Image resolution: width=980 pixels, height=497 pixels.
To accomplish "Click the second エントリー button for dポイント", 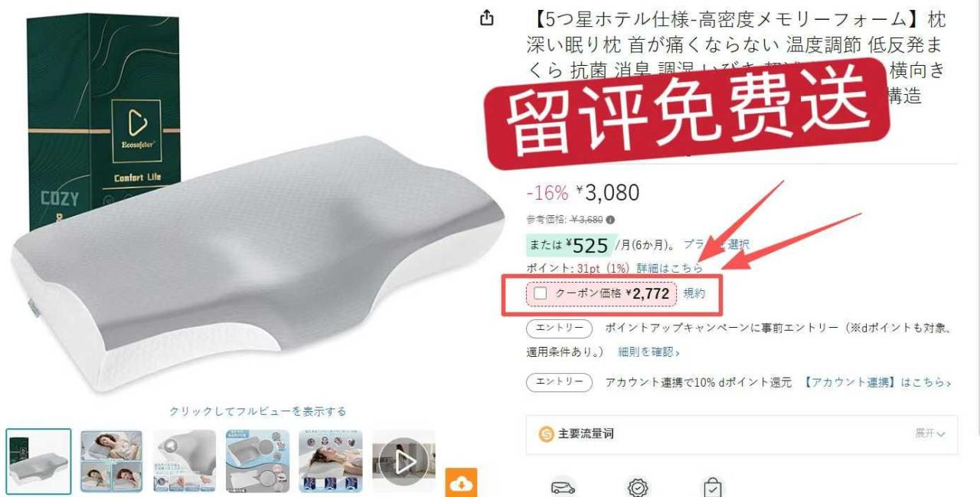I will click(559, 382).
